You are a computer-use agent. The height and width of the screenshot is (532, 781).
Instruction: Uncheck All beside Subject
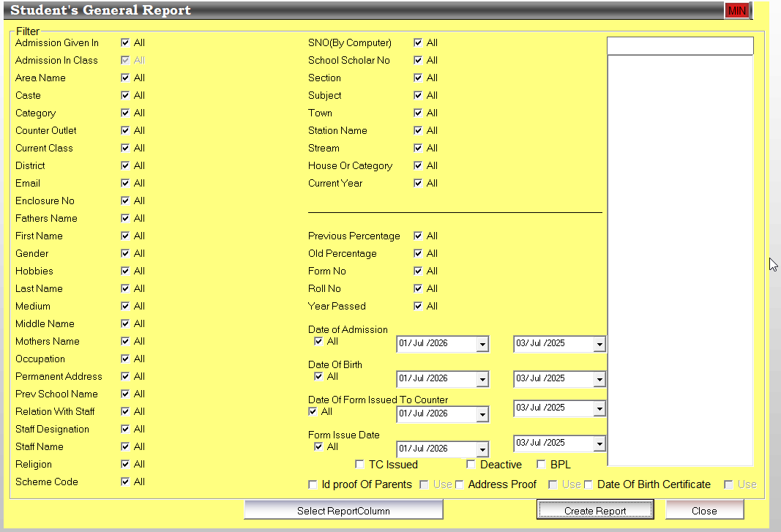(x=418, y=95)
